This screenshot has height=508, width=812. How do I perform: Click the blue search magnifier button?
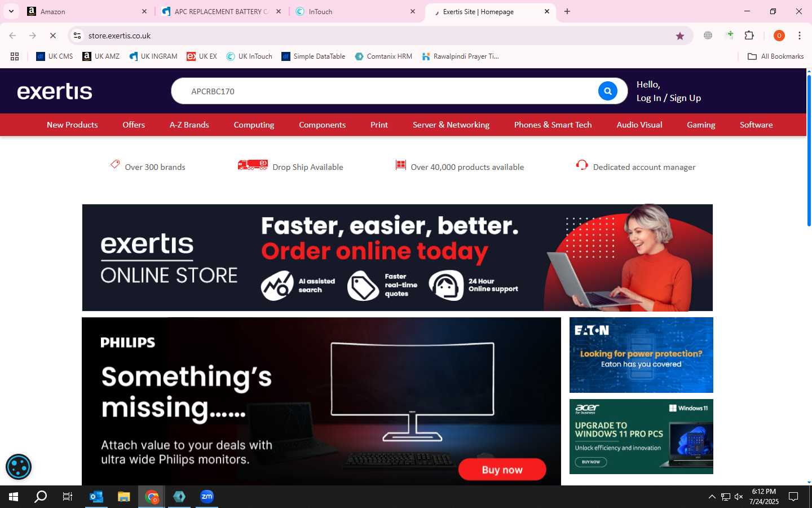point(607,91)
